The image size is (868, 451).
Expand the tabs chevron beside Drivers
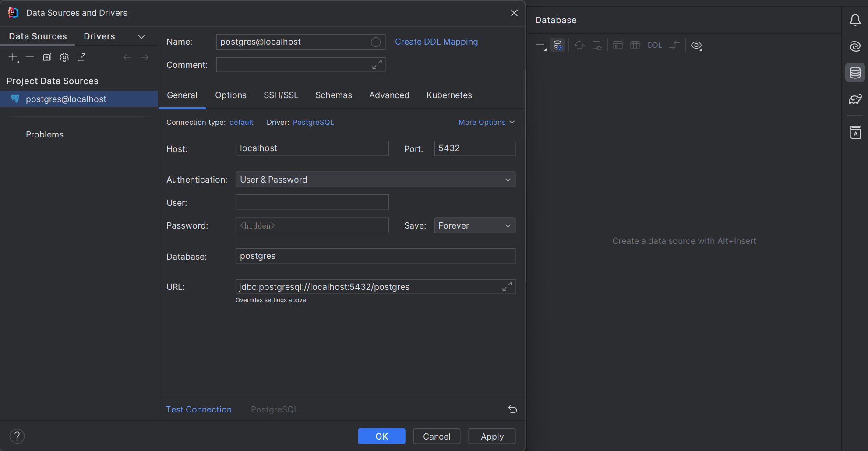click(x=141, y=36)
